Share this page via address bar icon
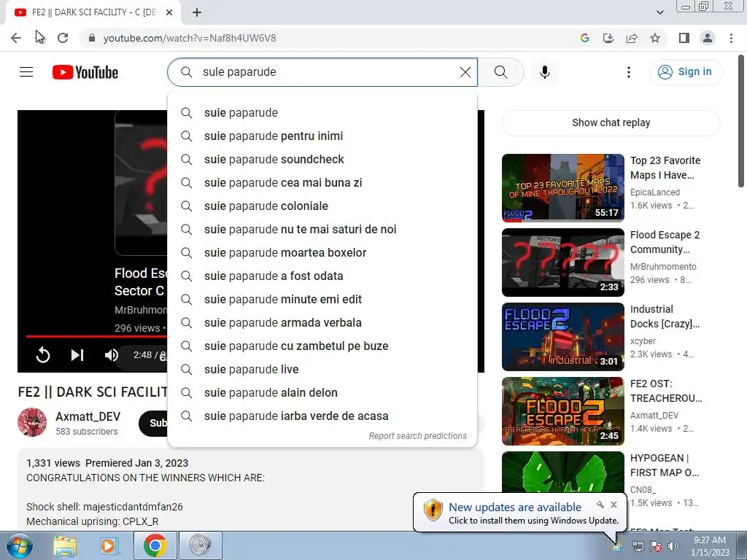The image size is (747, 560). pyautogui.click(x=632, y=38)
